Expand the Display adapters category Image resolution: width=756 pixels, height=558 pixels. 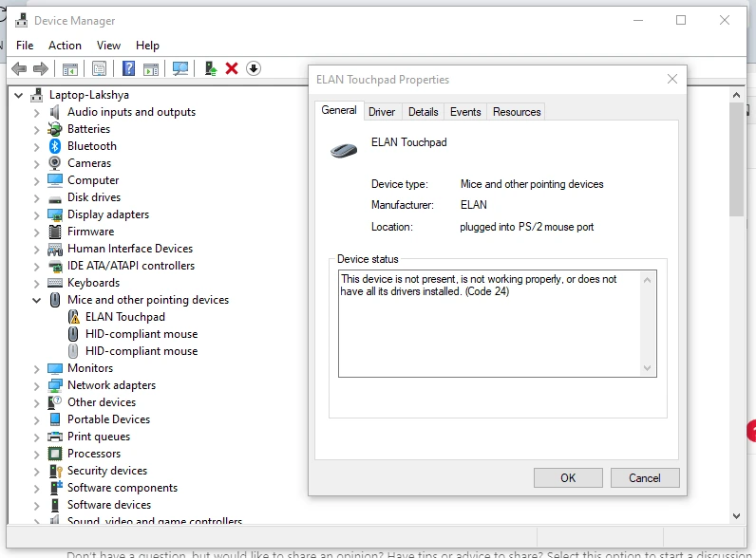coord(37,214)
